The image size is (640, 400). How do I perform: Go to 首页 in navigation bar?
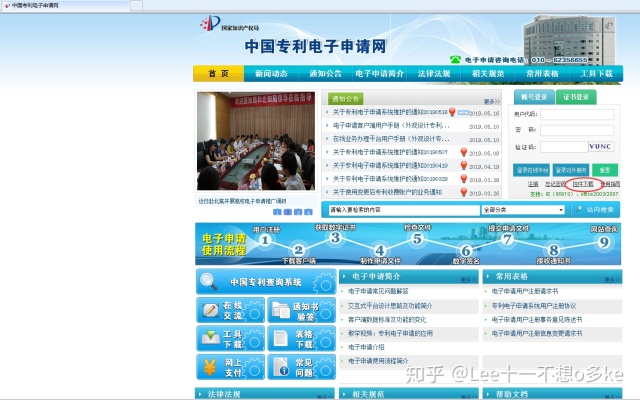(x=218, y=73)
